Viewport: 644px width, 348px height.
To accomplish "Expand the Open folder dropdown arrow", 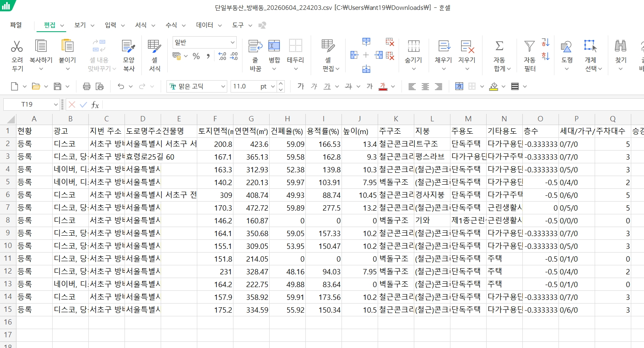I will [46, 86].
